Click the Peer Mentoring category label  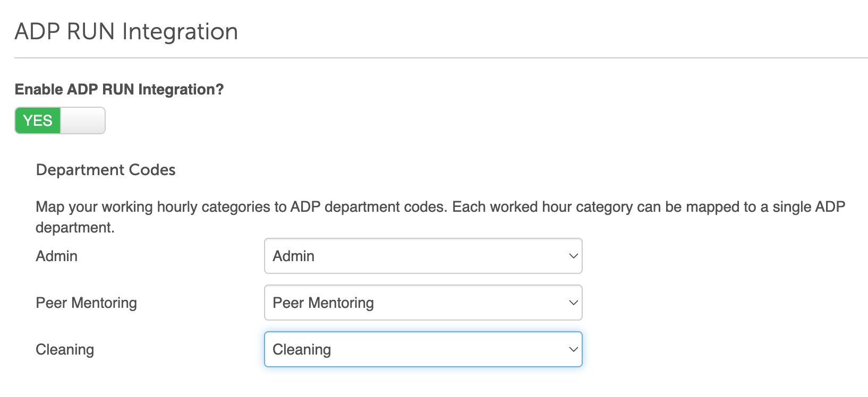tap(87, 303)
